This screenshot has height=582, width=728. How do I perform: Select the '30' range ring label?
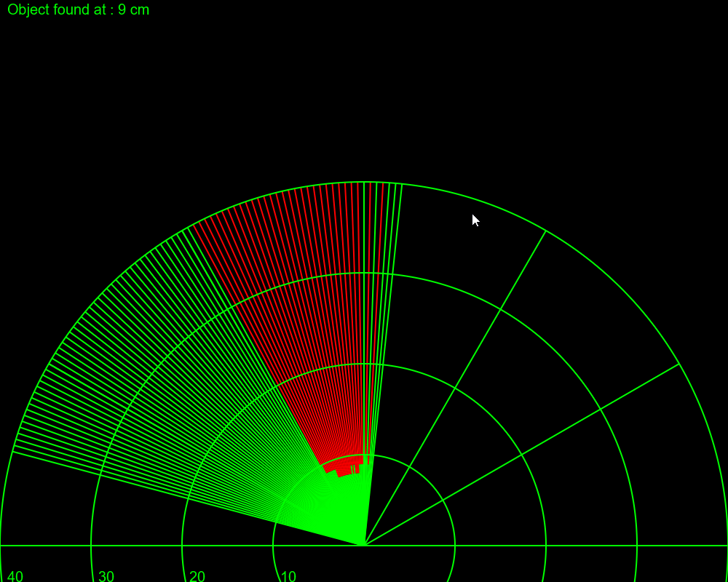(x=107, y=576)
